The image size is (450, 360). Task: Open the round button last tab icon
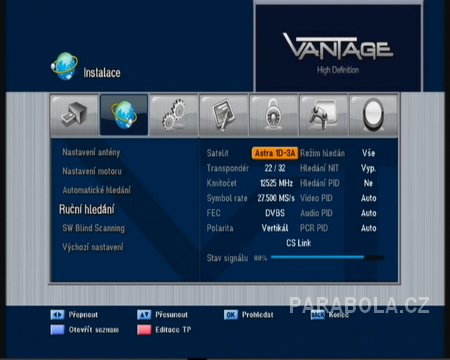pyautogui.click(x=373, y=115)
